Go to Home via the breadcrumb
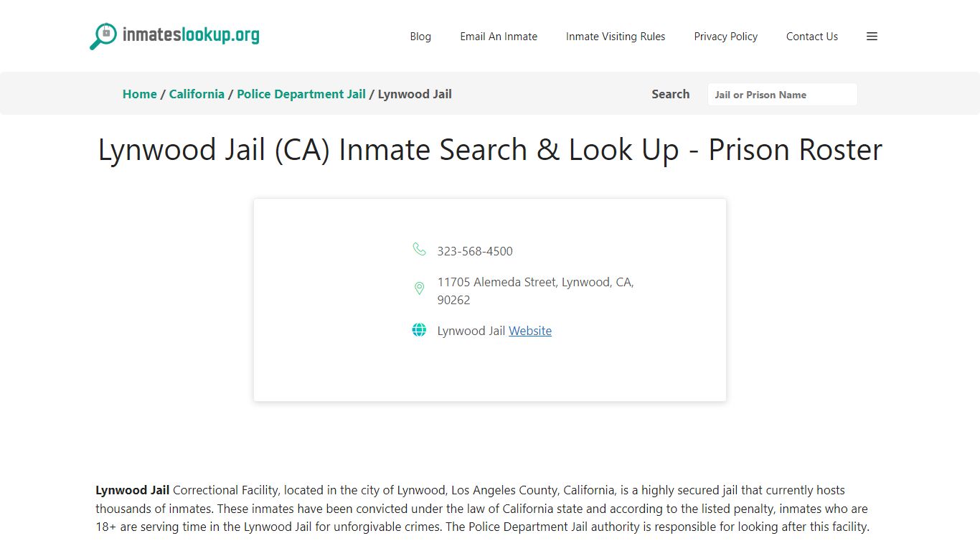Image resolution: width=980 pixels, height=551 pixels. (139, 94)
